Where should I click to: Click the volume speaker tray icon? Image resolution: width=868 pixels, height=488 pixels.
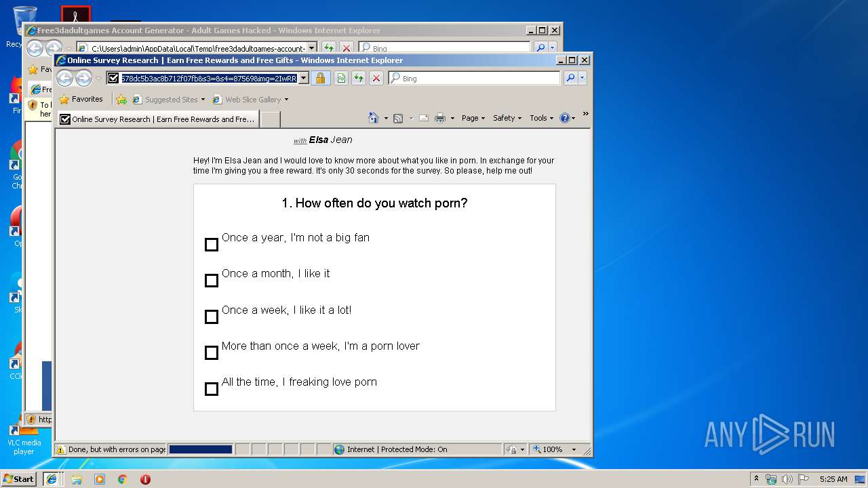point(787,479)
